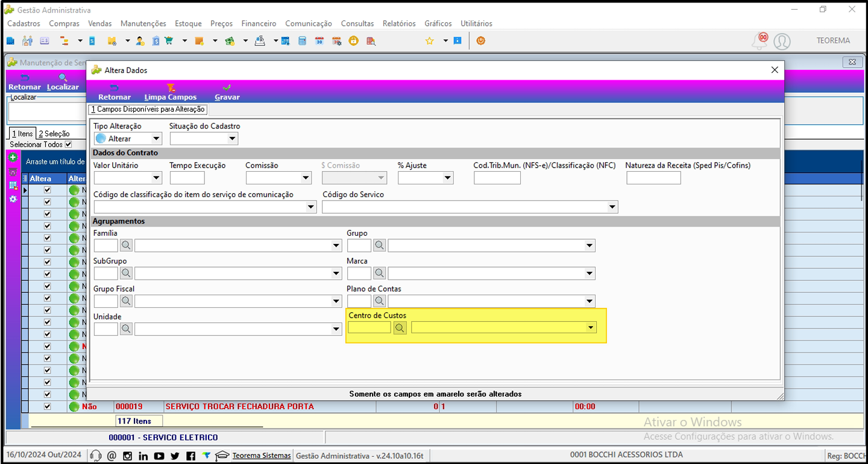Expand the Marca description dropdown
The width and height of the screenshot is (868, 464).
click(590, 273)
